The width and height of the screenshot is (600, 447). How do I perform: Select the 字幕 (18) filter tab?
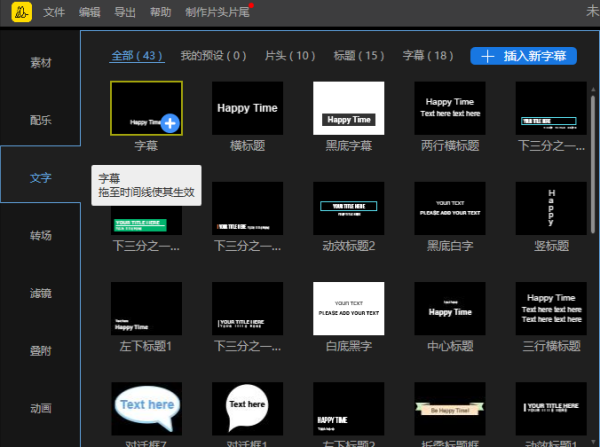tap(428, 56)
